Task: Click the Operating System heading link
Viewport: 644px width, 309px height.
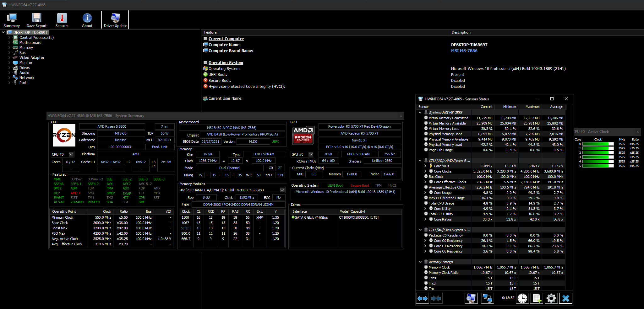Action: [226, 63]
